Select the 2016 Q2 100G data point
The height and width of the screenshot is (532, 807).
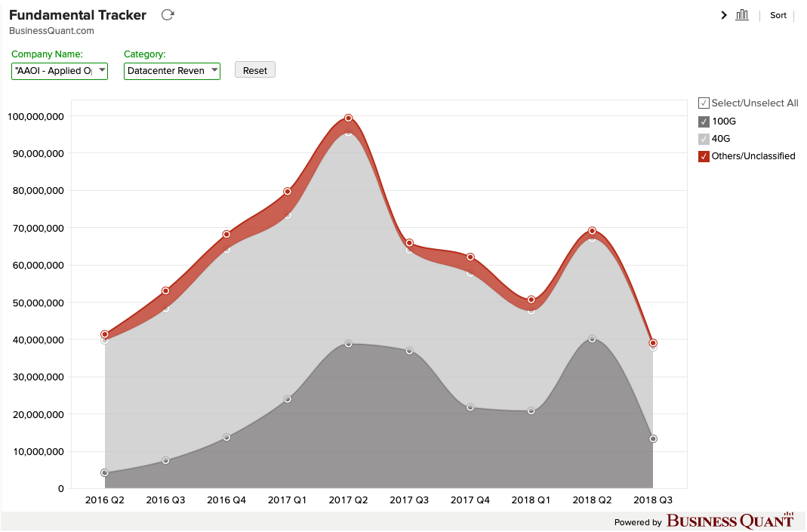tap(104, 473)
